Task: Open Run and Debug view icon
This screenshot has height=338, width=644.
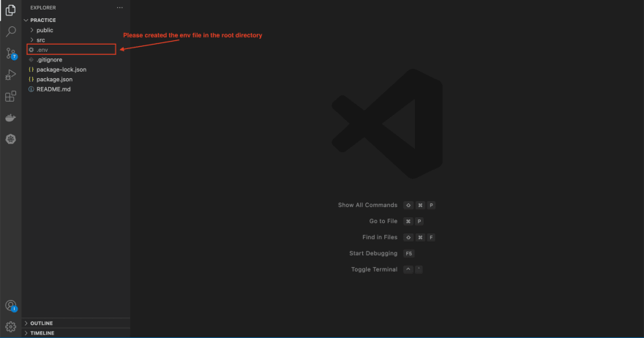Action: coord(11,75)
